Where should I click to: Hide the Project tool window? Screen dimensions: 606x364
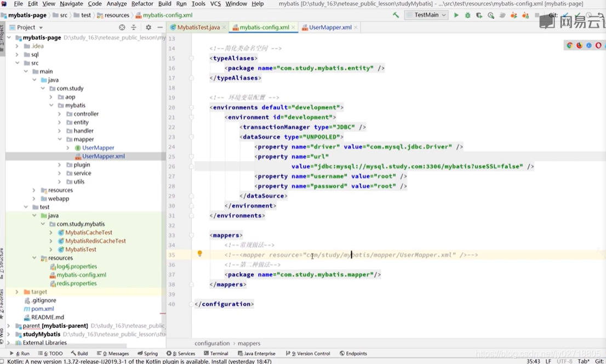tap(160, 27)
